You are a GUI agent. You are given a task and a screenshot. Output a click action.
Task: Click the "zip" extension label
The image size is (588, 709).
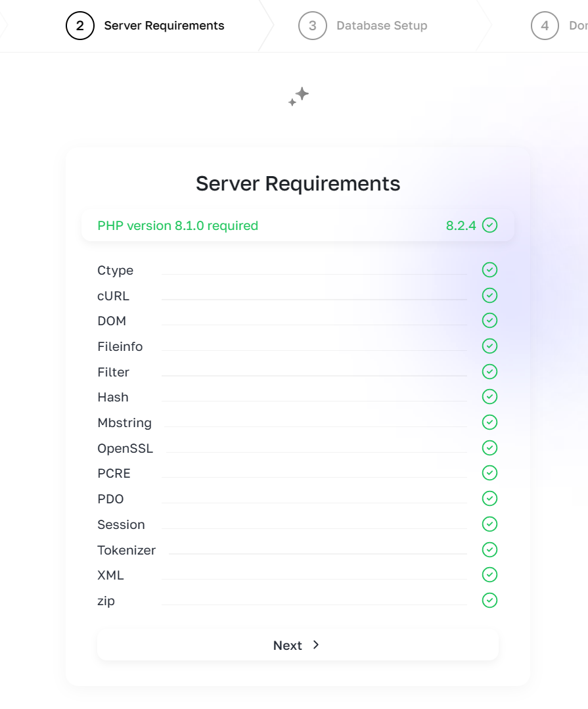point(106,601)
